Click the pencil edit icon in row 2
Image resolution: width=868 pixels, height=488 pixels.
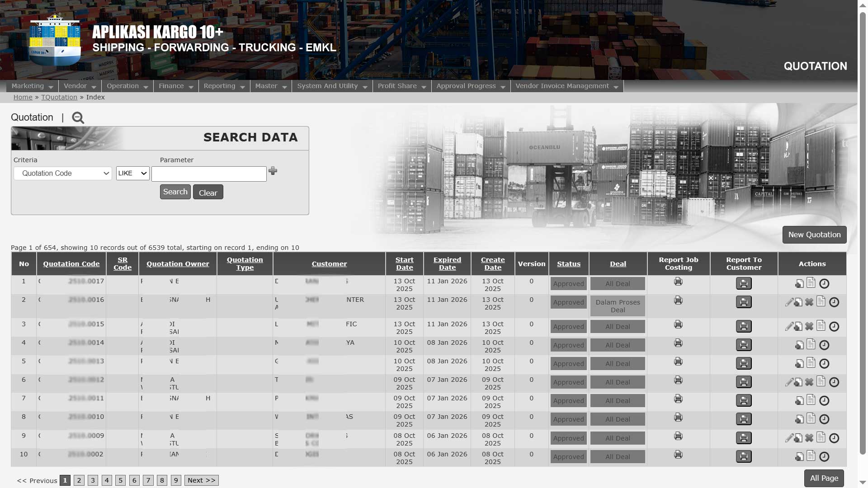789,302
